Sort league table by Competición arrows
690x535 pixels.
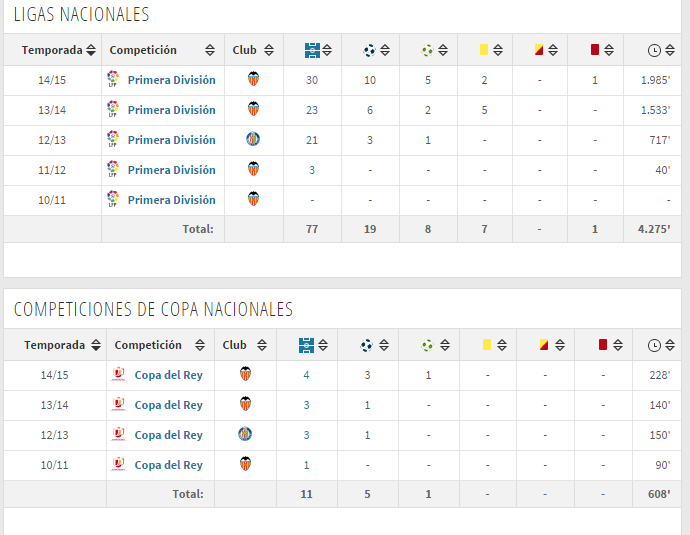pyautogui.click(x=210, y=50)
